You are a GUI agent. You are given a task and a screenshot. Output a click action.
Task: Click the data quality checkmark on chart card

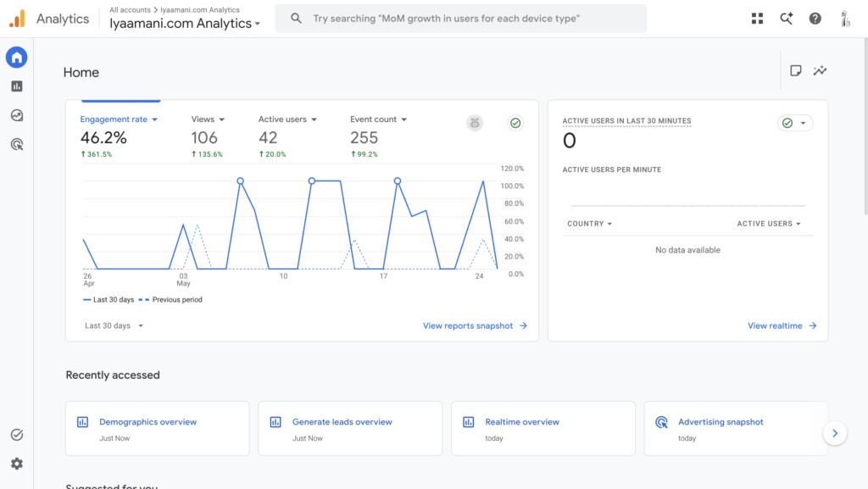(x=515, y=123)
